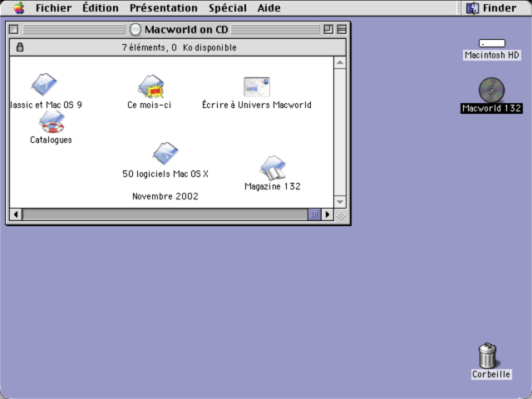Screen dimensions: 532x399
Task: Click the Macworld on CD window title
Action: pos(186,30)
